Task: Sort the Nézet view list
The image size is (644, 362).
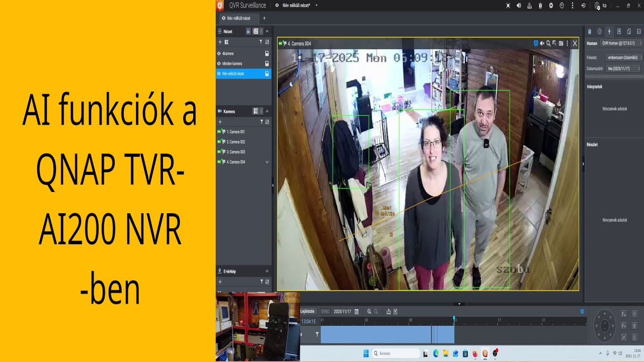Action: pyautogui.click(x=267, y=42)
